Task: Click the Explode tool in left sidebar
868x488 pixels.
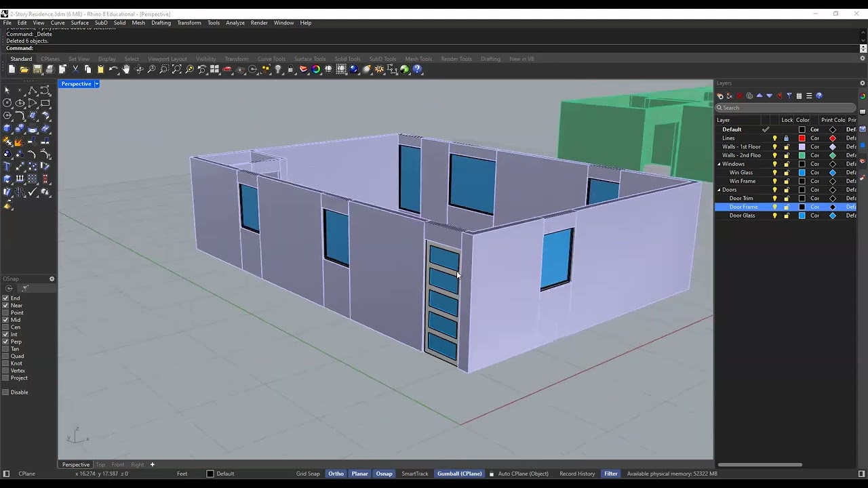Action: pyautogui.click(x=19, y=142)
